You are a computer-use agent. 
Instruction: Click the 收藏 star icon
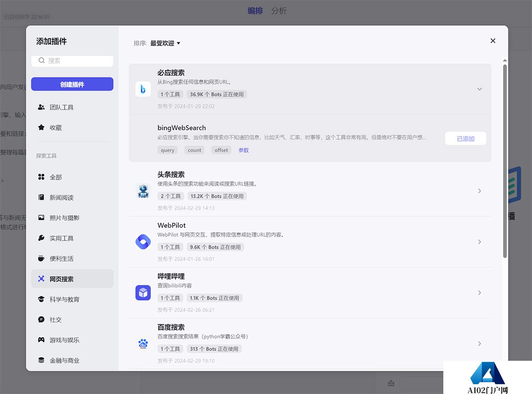click(41, 128)
